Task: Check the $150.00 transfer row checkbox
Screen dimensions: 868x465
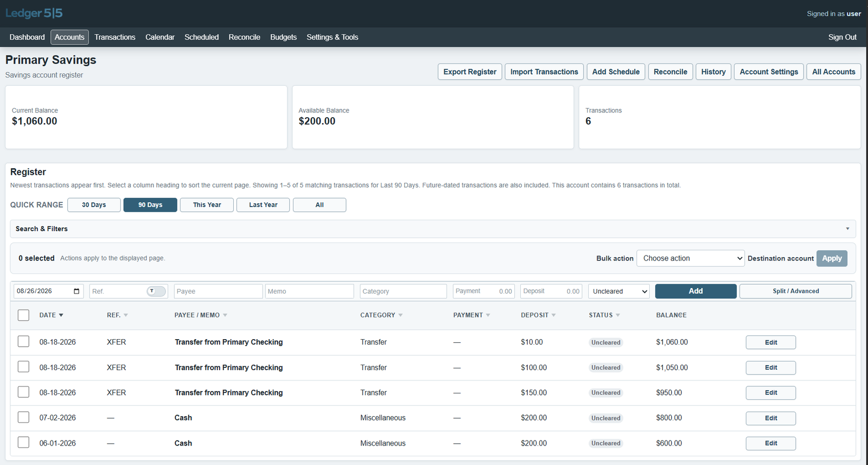Action: click(x=23, y=392)
